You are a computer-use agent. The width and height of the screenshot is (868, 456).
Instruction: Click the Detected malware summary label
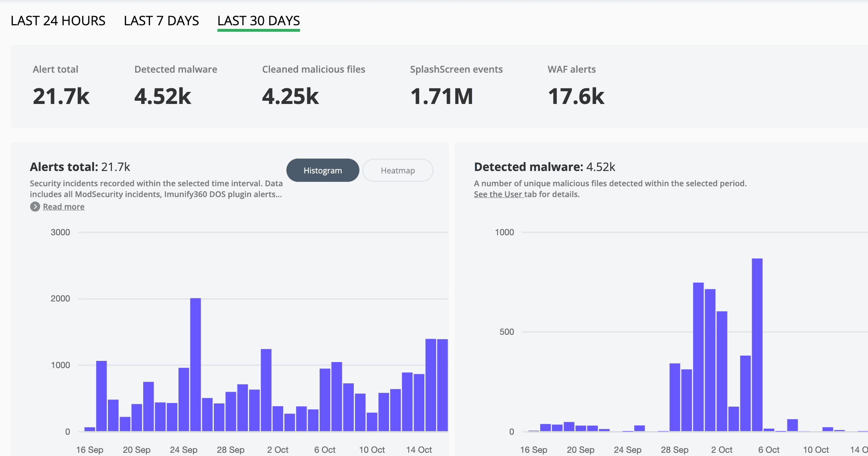point(176,69)
